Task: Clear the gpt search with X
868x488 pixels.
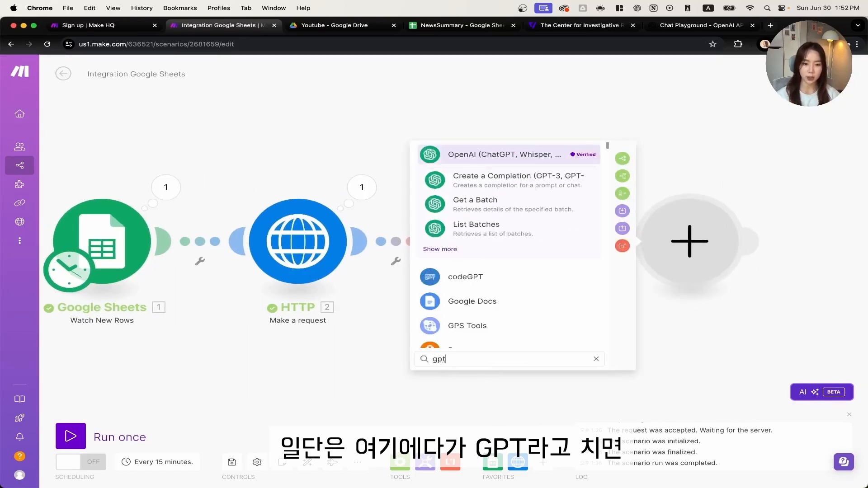Action: (596, 359)
